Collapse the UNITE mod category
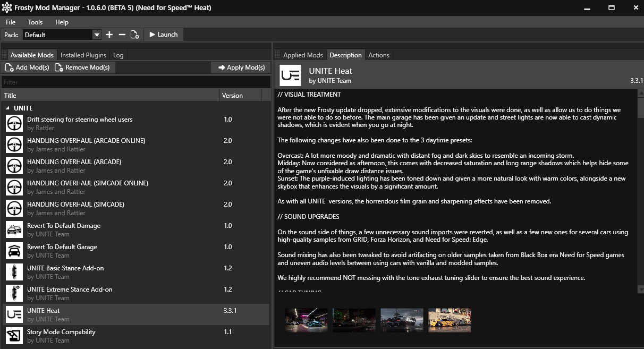 click(x=8, y=108)
